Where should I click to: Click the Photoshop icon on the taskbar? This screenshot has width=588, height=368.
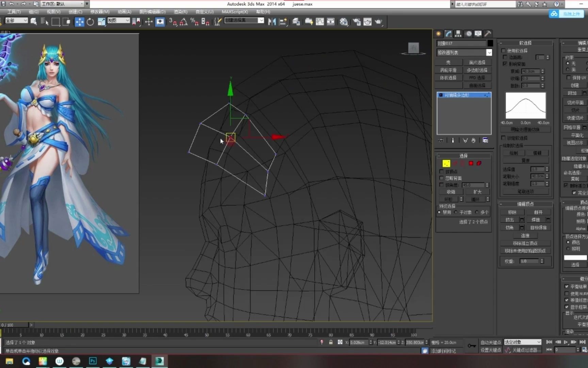[x=93, y=361]
